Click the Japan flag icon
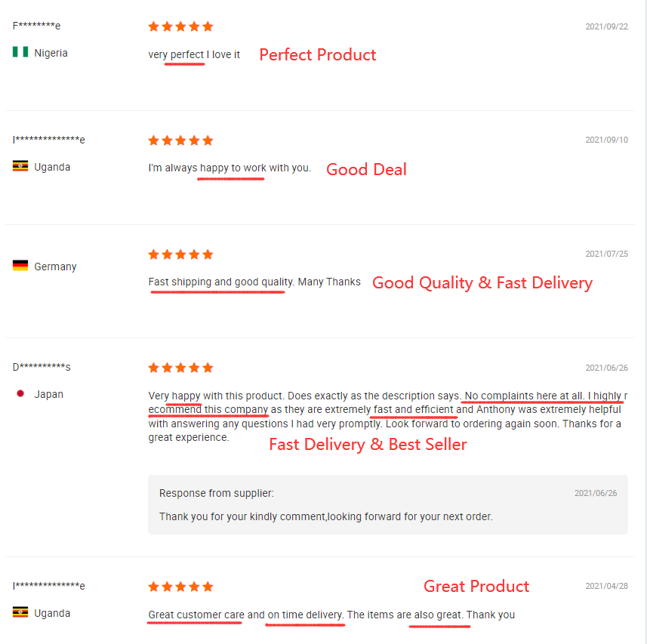This screenshot has height=644, width=647. tap(20, 394)
